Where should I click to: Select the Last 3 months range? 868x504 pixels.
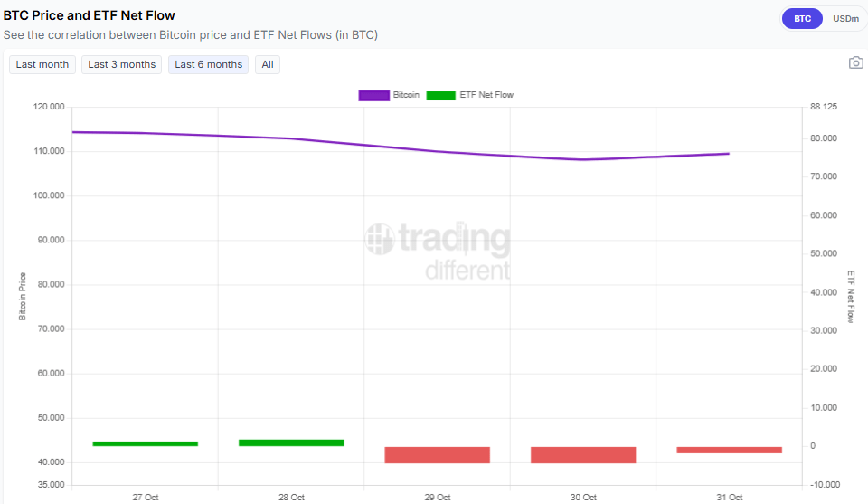[122, 64]
